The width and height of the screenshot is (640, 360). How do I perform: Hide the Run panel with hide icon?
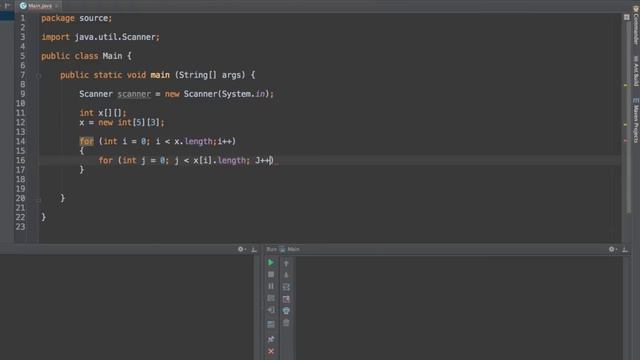(625, 249)
